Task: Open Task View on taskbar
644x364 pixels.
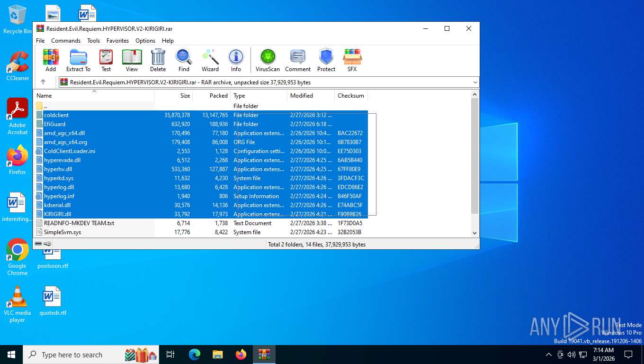Action: (x=171, y=355)
